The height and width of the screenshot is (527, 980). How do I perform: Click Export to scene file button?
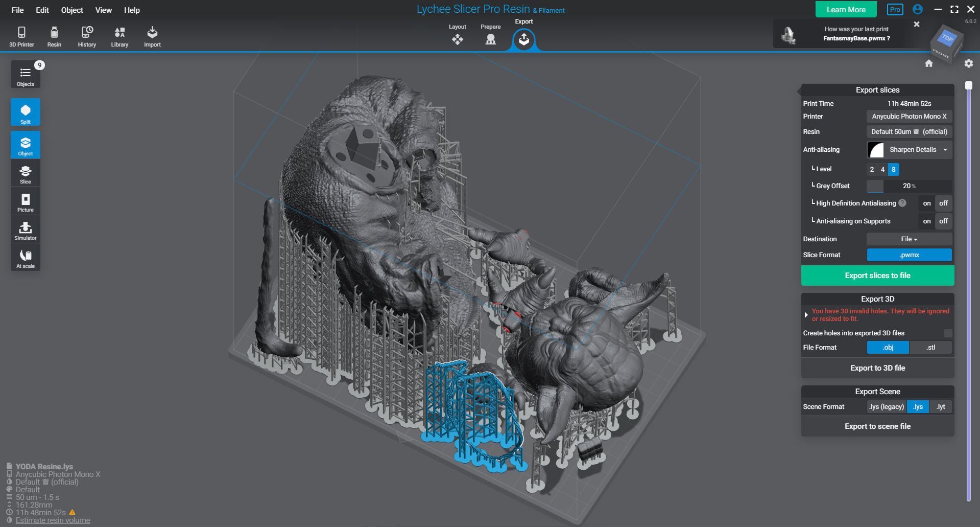coord(877,426)
